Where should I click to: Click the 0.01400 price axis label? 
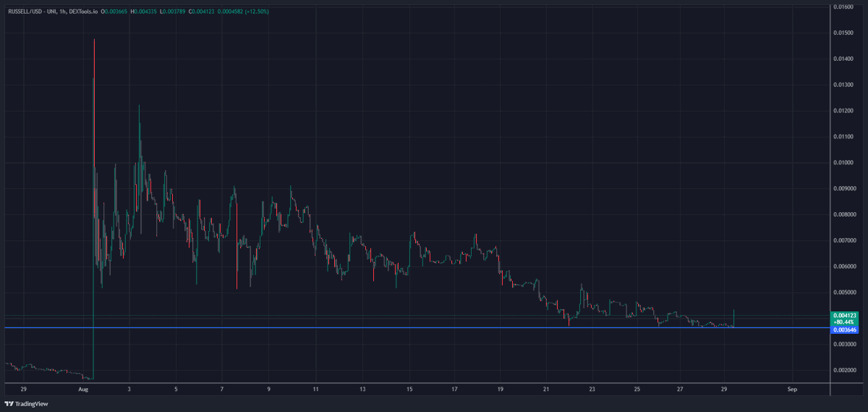tap(843, 59)
